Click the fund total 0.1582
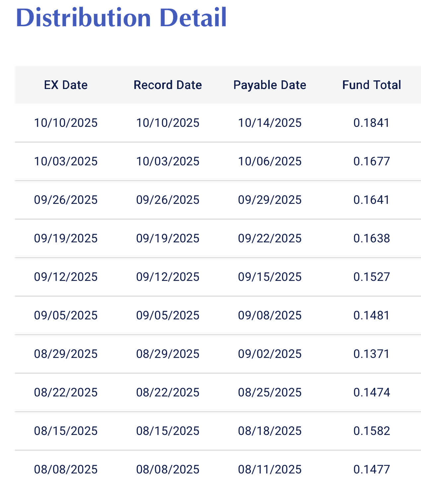Image resolution: width=421 pixels, height=504 pixels. click(x=372, y=431)
